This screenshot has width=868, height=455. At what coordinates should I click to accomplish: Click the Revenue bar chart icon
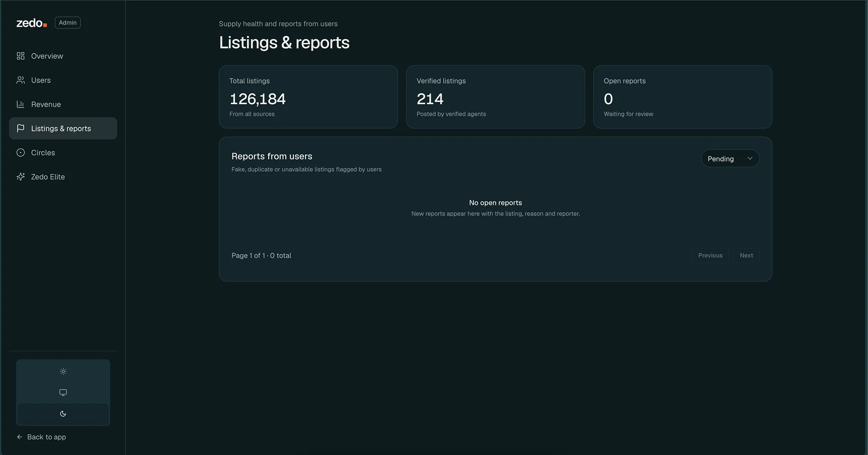[21, 104]
